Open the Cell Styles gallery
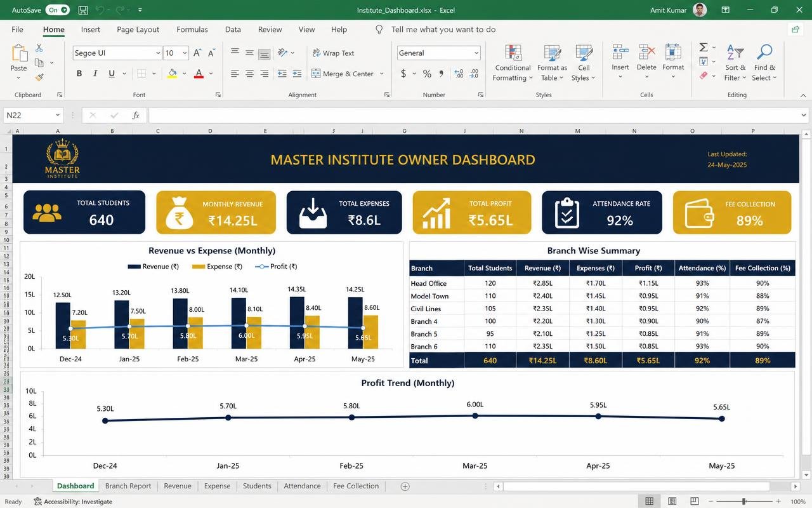This screenshot has height=508, width=812. [584, 63]
